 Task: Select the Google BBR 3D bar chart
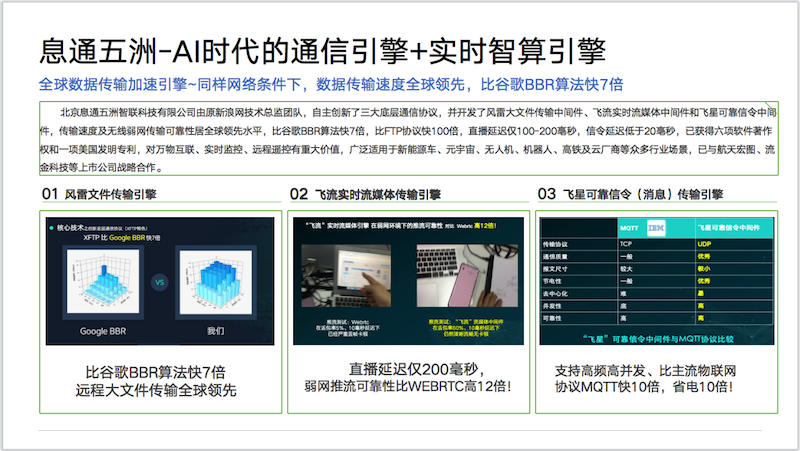tap(103, 281)
